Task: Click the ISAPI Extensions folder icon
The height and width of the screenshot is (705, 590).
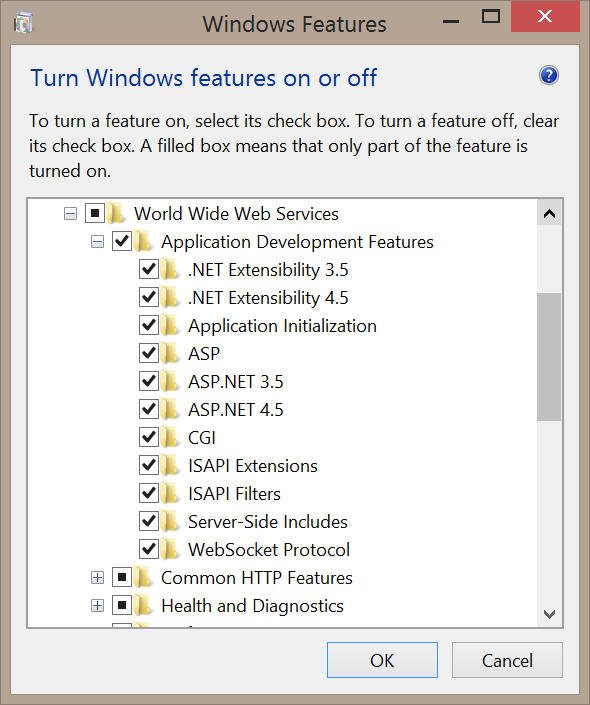Action: pos(171,465)
